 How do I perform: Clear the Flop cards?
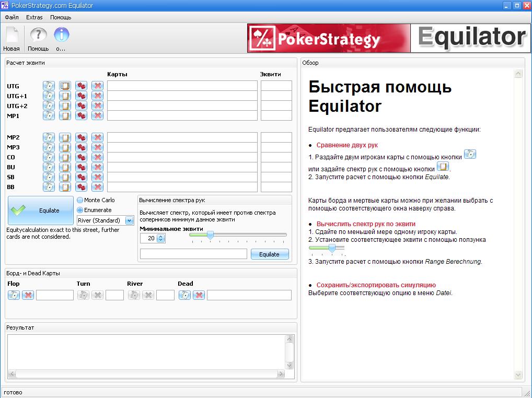tap(28, 295)
